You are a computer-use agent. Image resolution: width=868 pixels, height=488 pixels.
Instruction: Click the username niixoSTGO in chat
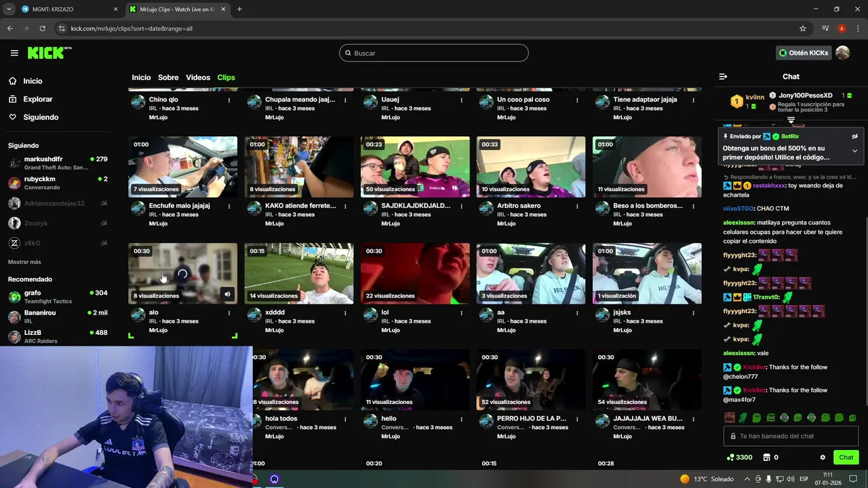tap(738, 209)
